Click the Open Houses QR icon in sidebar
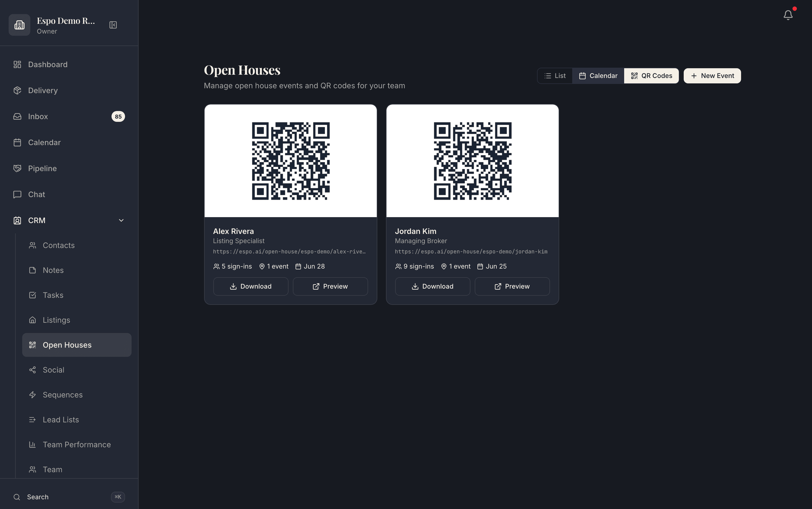 pyautogui.click(x=32, y=345)
